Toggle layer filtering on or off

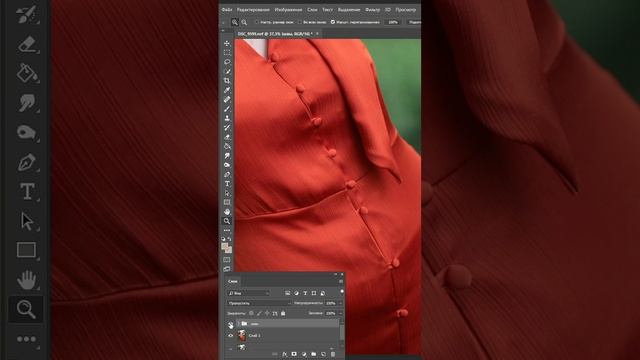tap(342, 291)
